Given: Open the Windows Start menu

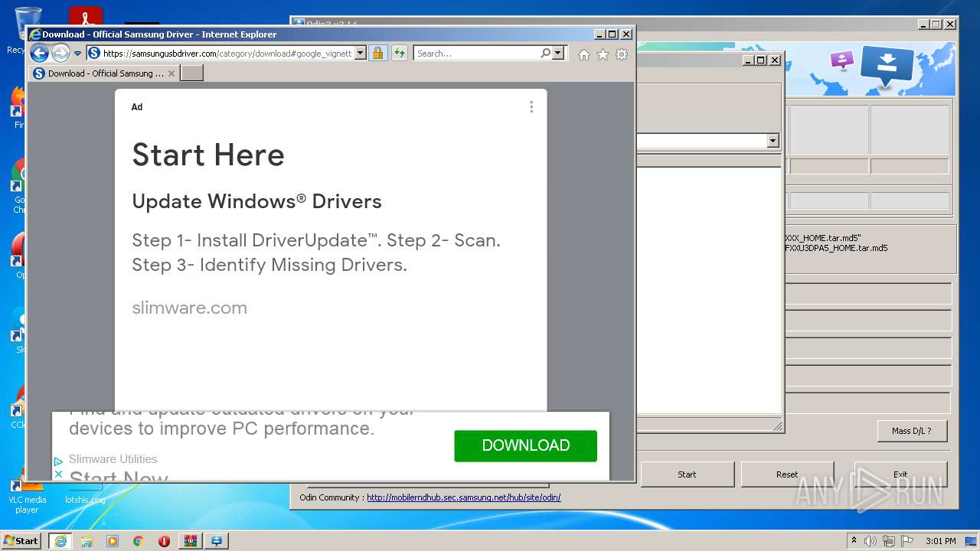Looking at the screenshot, I should pyautogui.click(x=21, y=540).
